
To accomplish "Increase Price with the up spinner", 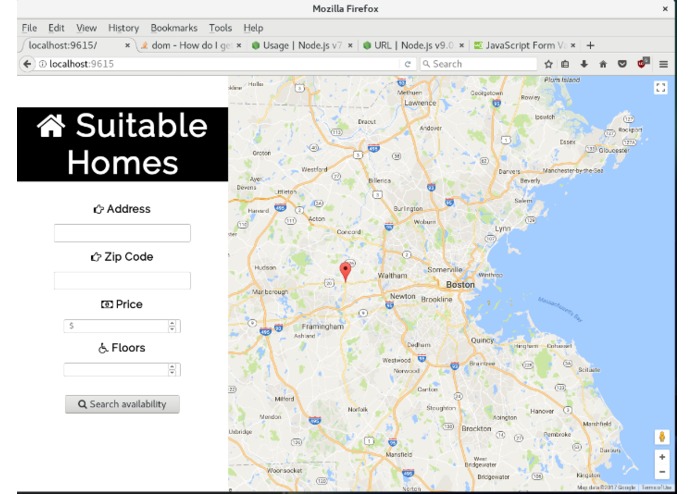I will coord(172,323).
